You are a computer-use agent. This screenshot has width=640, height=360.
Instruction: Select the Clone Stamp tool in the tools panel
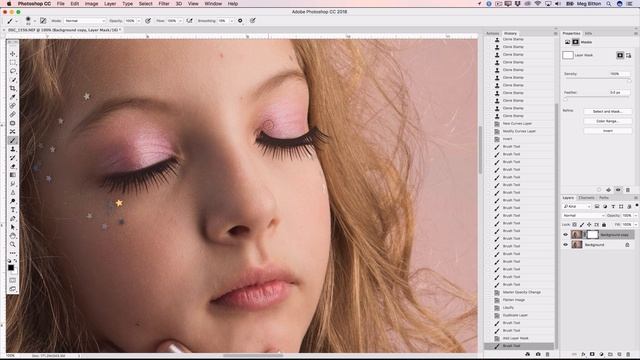(13, 149)
